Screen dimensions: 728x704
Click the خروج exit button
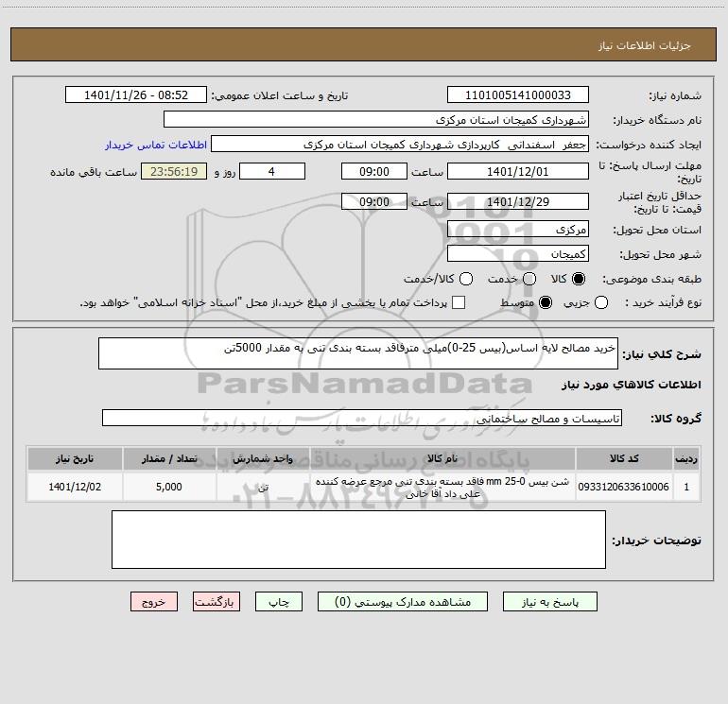[154, 602]
